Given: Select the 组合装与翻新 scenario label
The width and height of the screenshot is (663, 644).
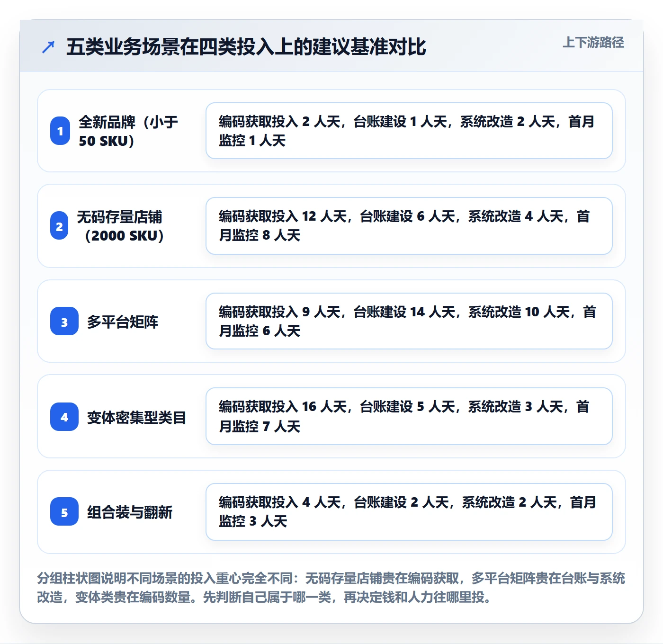Looking at the screenshot, I should click(x=130, y=512).
